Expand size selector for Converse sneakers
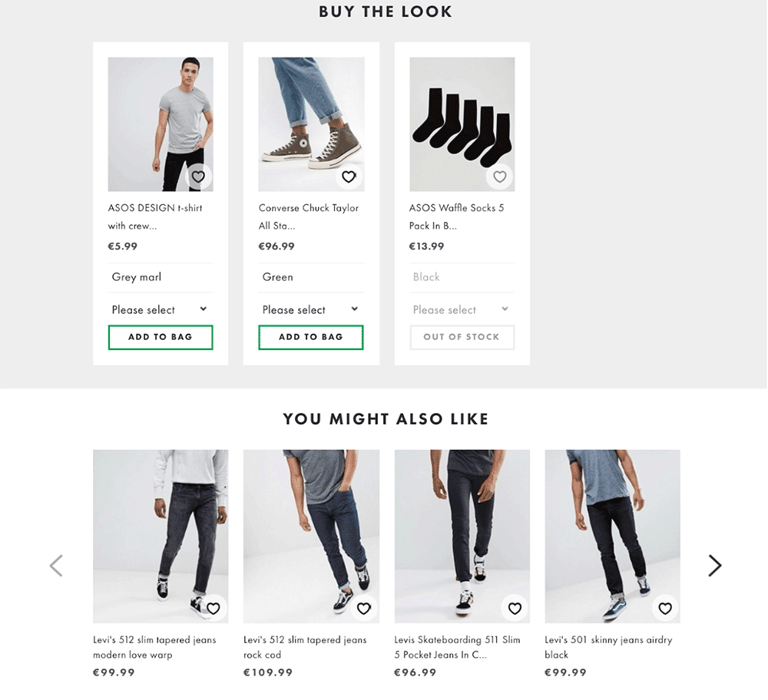 click(310, 309)
